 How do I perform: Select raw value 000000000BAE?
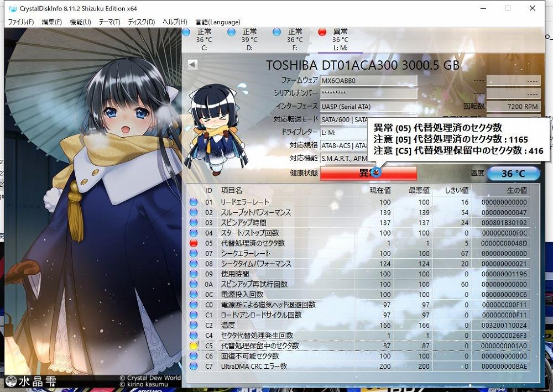point(504,366)
